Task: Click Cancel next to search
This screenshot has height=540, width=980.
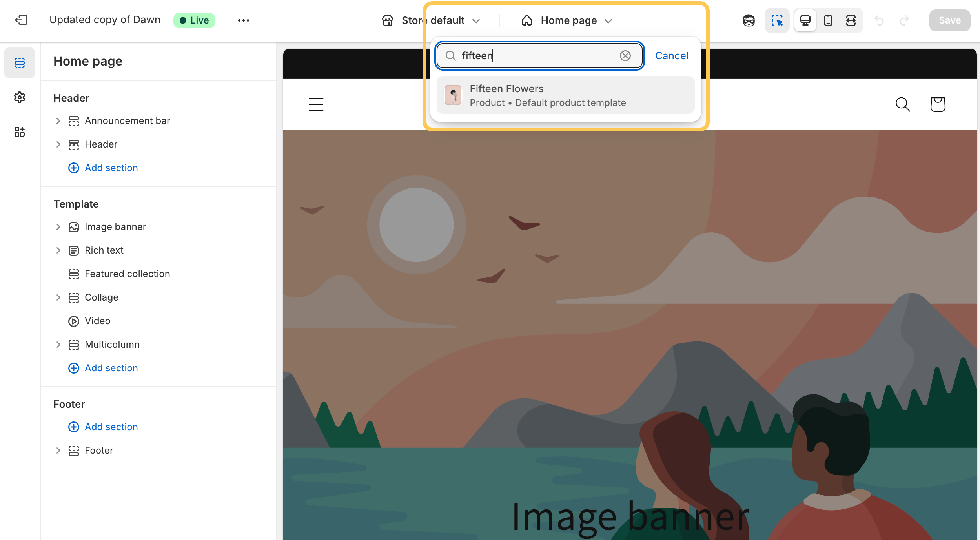Action: (x=671, y=56)
